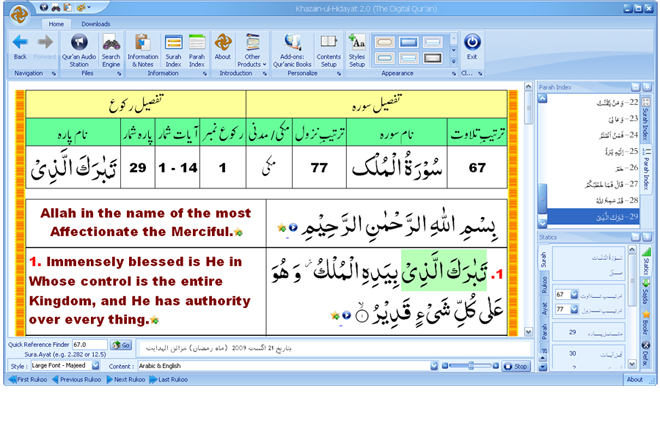Open Styles Setup
Screen dimensions: 660x440
pos(357,50)
